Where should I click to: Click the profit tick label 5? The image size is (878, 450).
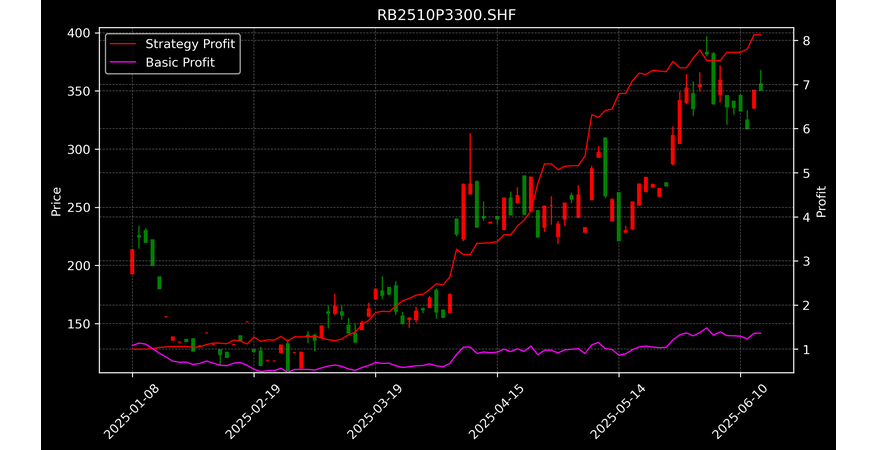pyautogui.click(x=807, y=173)
